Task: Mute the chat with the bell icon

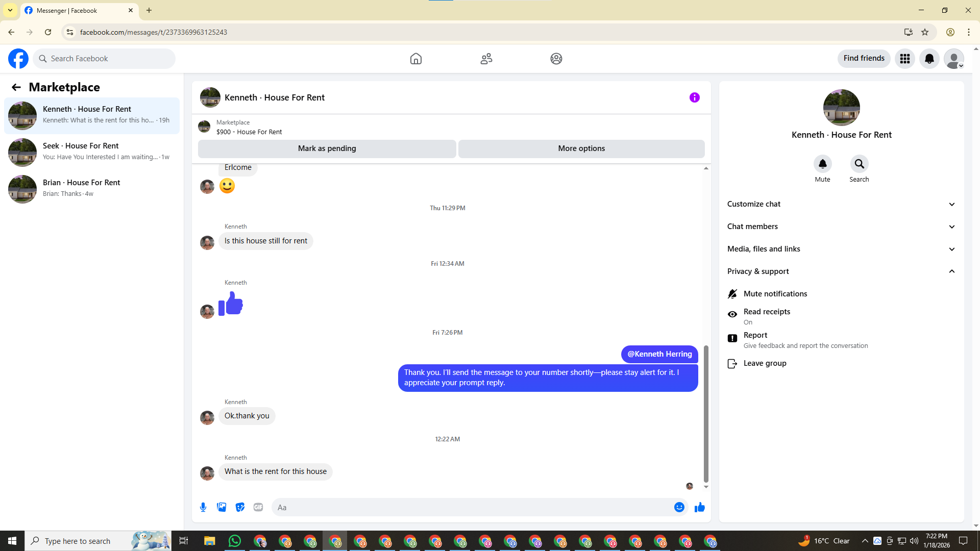Action: (x=822, y=164)
